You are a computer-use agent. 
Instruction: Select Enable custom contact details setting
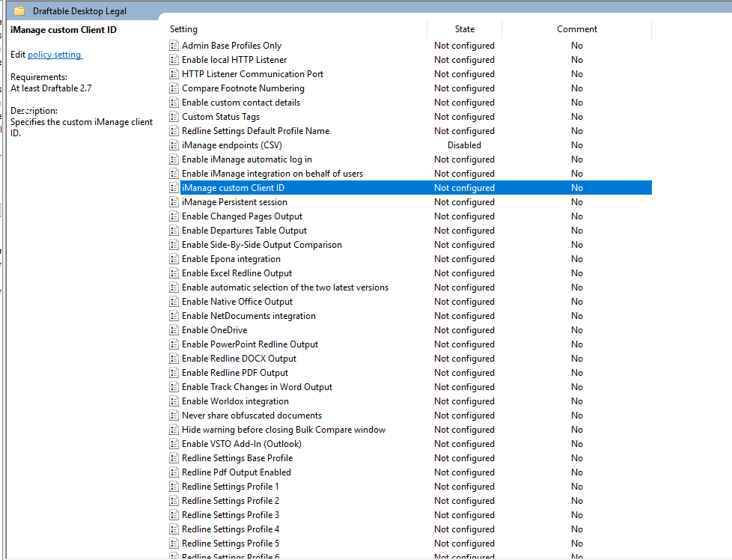tap(241, 103)
